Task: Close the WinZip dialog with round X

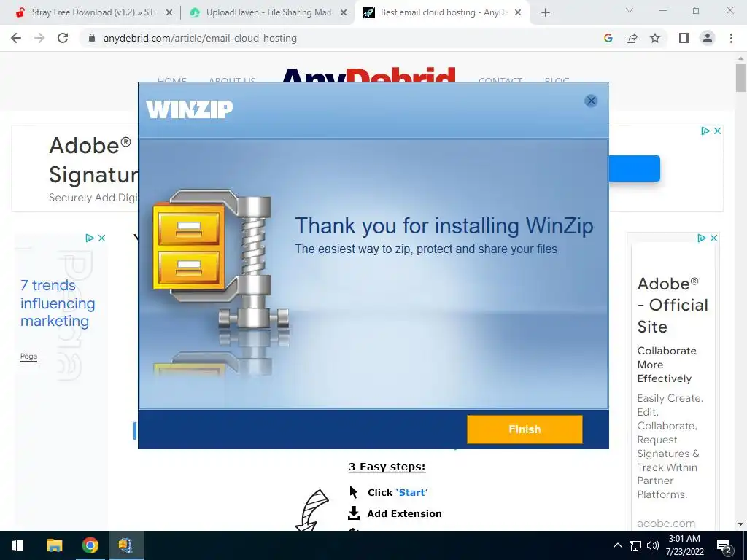Action: tap(591, 101)
